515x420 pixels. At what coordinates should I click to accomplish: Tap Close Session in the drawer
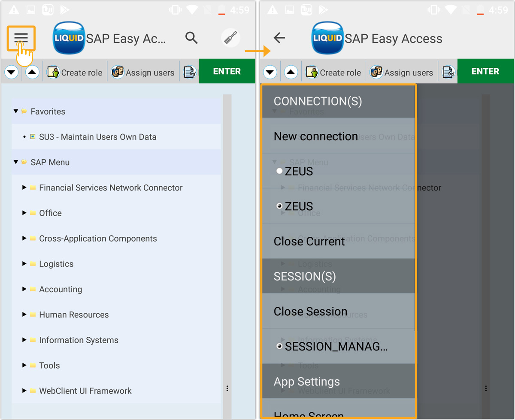pos(310,311)
